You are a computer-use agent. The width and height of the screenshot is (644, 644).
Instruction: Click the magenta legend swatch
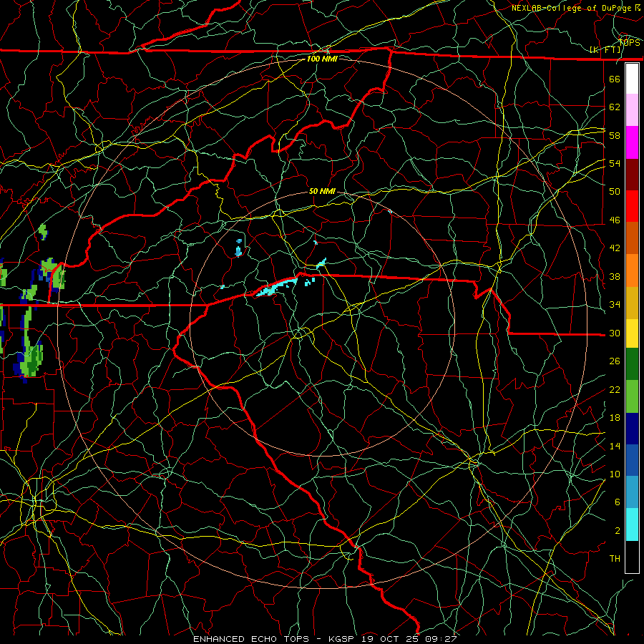pyautogui.click(x=632, y=142)
